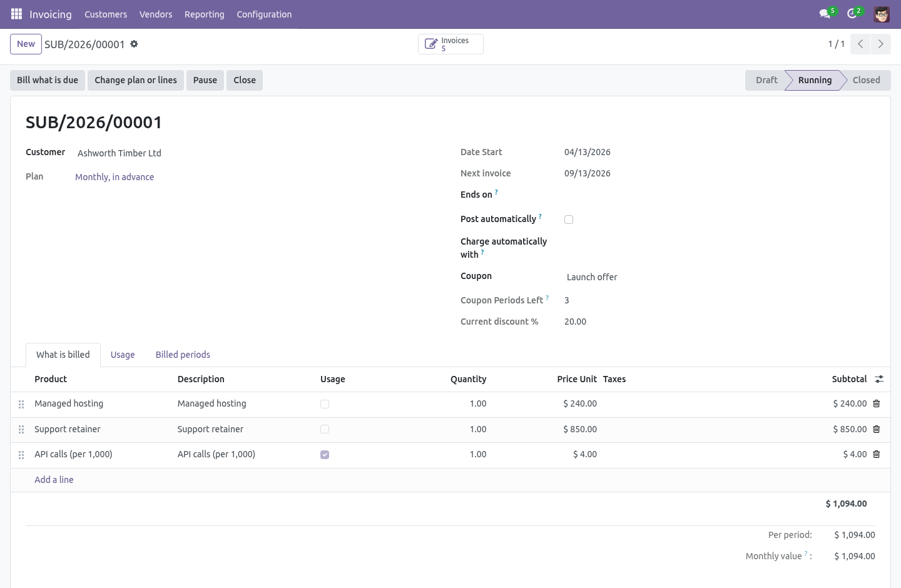Grab the API calls row drag handle
This screenshot has width=901, height=588.
(x=21, y=455)
